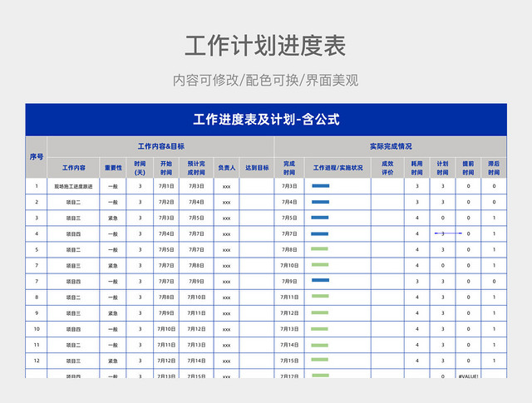
Task: Select expected finish 7月10日 in row 8
Action: 196,297
